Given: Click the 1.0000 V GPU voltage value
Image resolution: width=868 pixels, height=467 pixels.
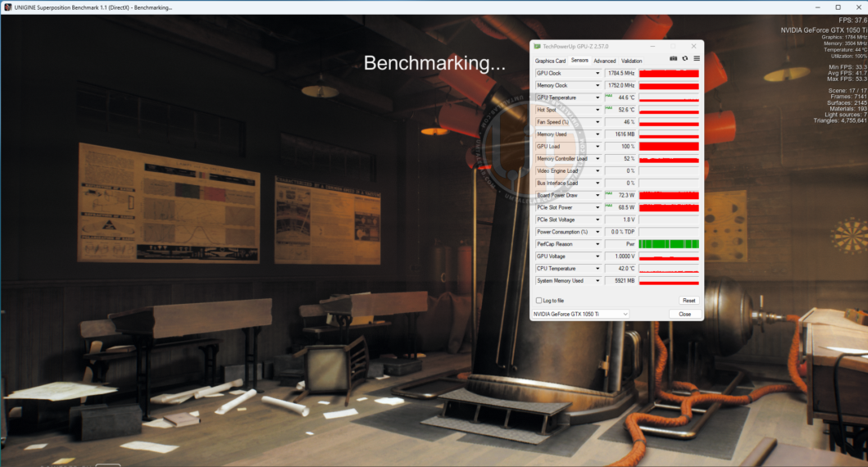Looking at the screenshot, I should pos(620,256).
